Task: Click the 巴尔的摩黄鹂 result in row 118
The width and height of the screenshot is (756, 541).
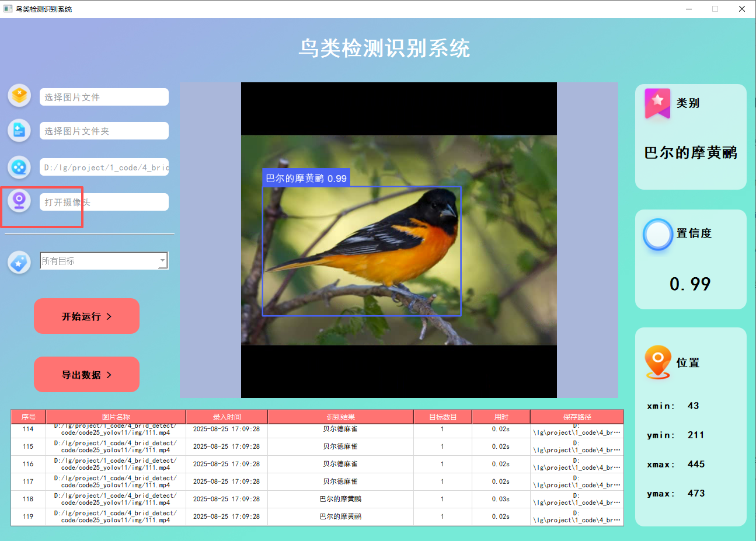Action: [340, 499]
